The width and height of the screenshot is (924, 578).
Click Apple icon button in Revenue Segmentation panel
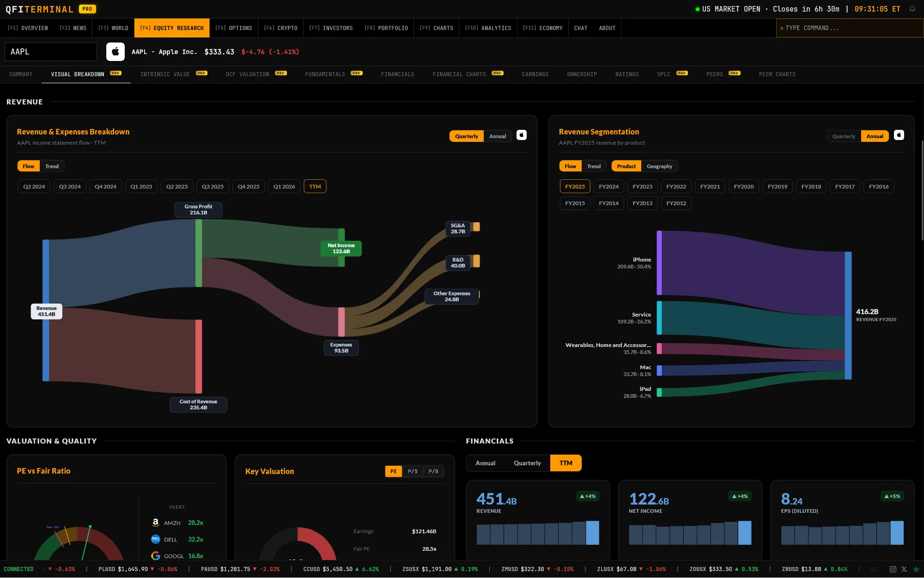pos(899,135)
